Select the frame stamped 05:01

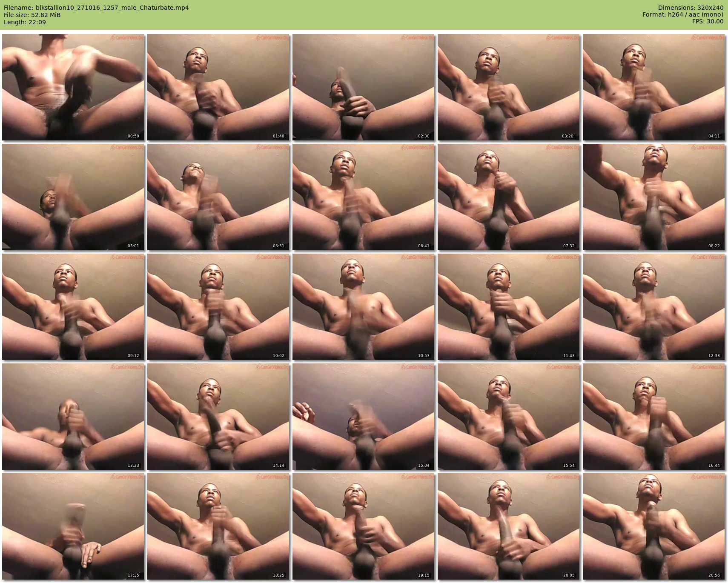click(x=73, y=197)
